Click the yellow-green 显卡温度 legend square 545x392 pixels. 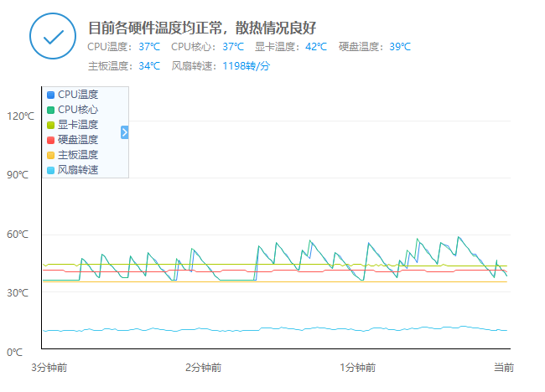click(51, 125)
